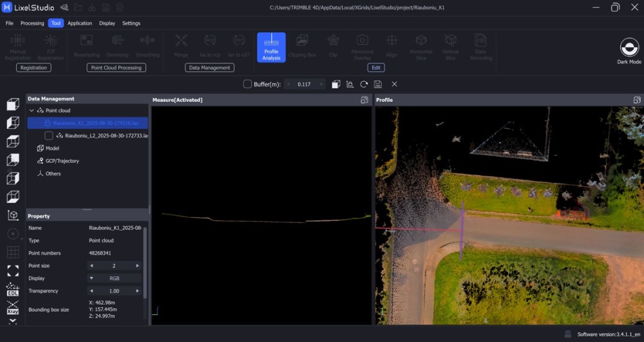Image resolution: width=644 pixels, height=342 pixels.
Task: Click the fullscreen fit view icon
Action: pyautogui.click(x=12, y=271)
